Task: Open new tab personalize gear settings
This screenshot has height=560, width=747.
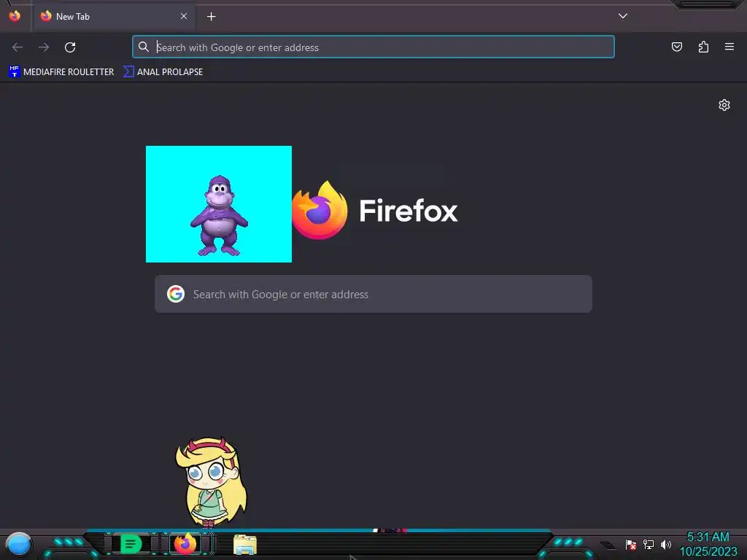Action: tap(724, 105)
